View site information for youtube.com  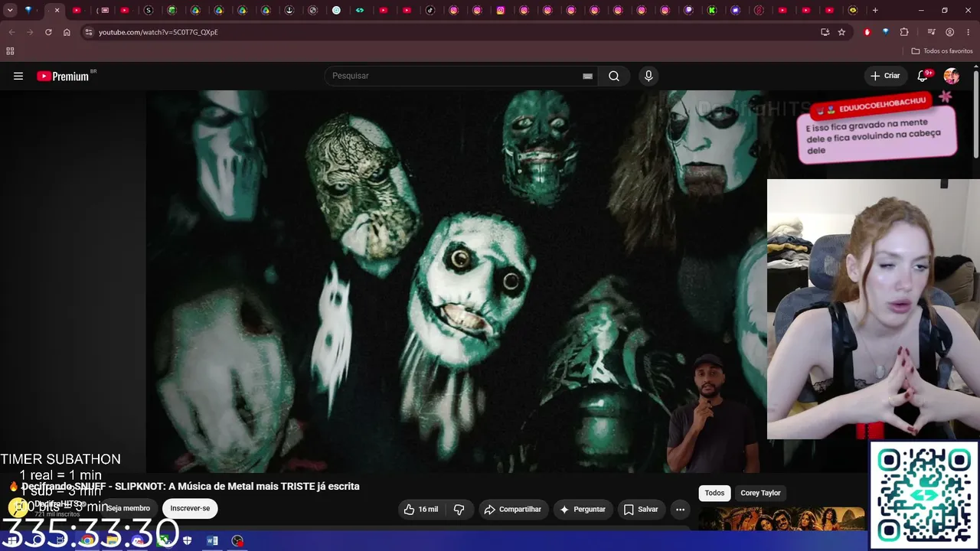89,32
